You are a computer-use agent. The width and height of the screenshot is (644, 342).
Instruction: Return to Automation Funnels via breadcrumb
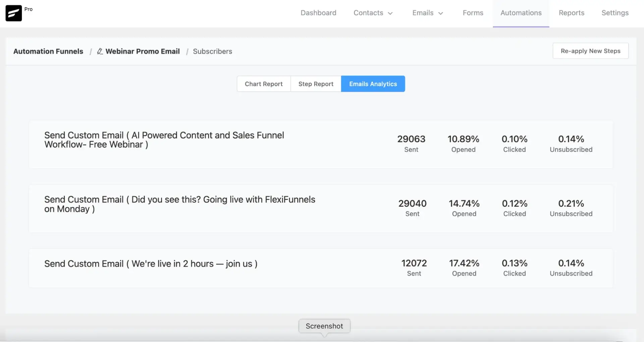tap(48, 51)
